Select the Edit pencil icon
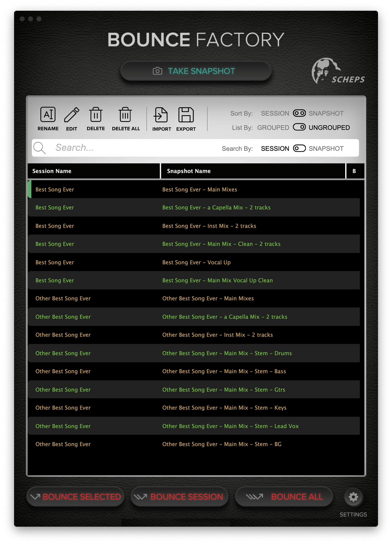The image size is (392, 544). [72, 114]
